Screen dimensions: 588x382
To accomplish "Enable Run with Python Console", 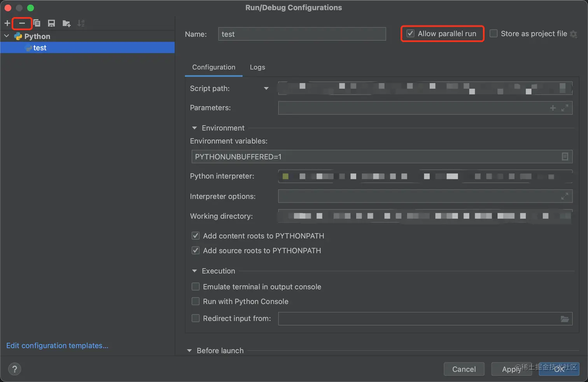I will tap(196, 302).
